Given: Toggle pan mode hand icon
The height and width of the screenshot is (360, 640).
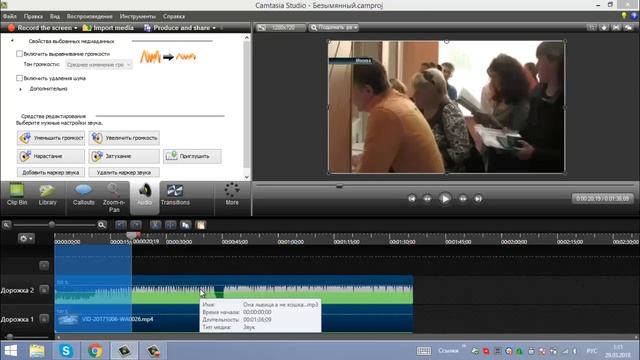Looking at the screenshot, I should pyautogui.click(x=604, y=27).
